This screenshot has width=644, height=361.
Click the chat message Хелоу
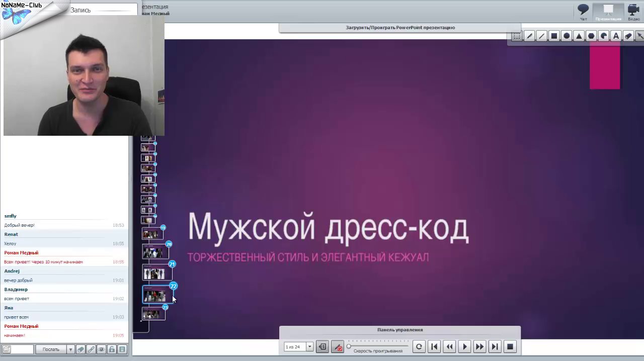[x=10, y=244]
